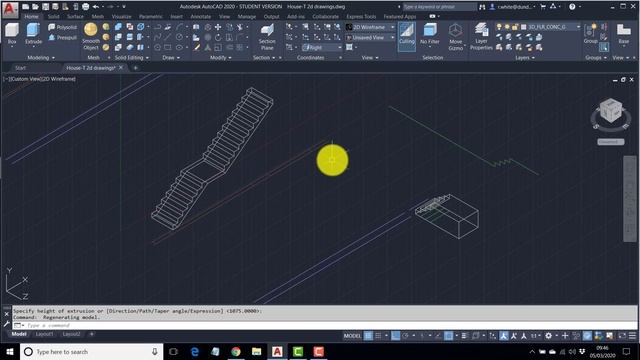Image resolution: width=640 pixels, height=360 pixels.
Task: Toggle Ortho mode in status bar
Action: click(396, 336)
